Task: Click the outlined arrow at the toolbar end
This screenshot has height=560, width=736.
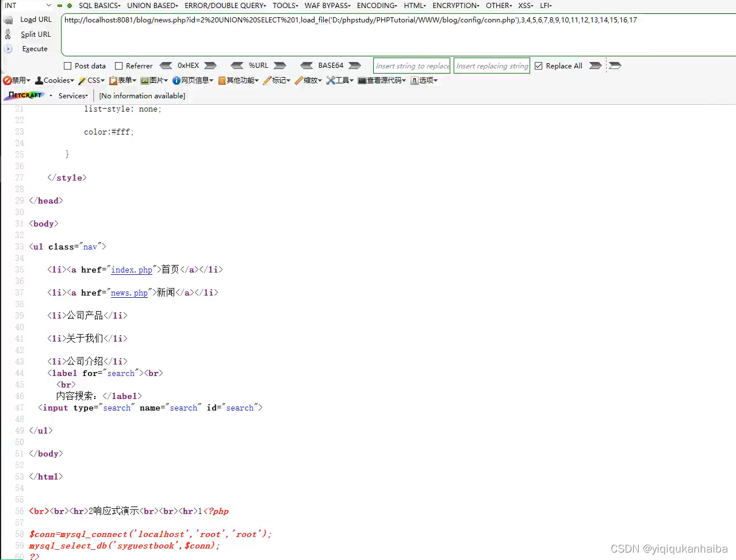Action: click(x=615, y=66)
